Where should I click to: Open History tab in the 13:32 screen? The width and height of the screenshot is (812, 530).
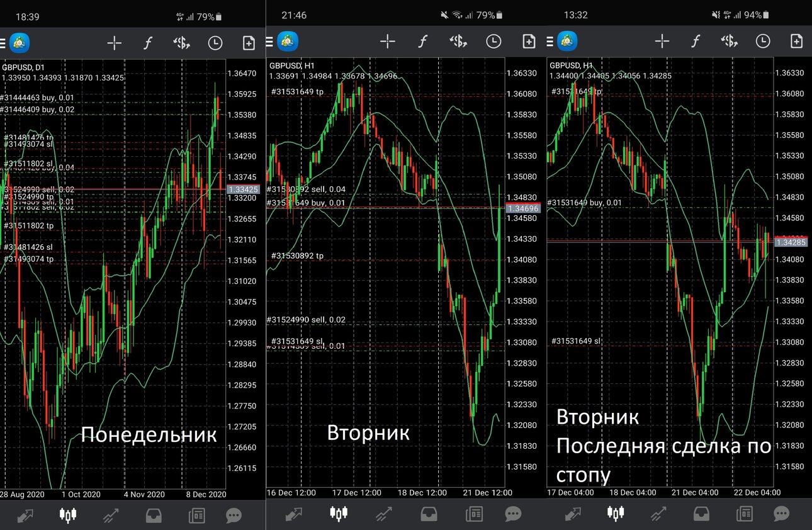point(701,515)
